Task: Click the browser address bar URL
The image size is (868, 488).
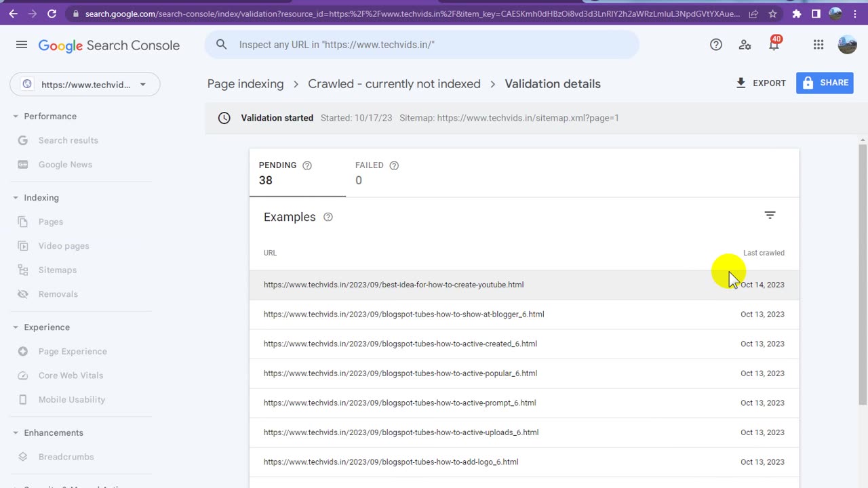Action: click(x=412, y=14)
